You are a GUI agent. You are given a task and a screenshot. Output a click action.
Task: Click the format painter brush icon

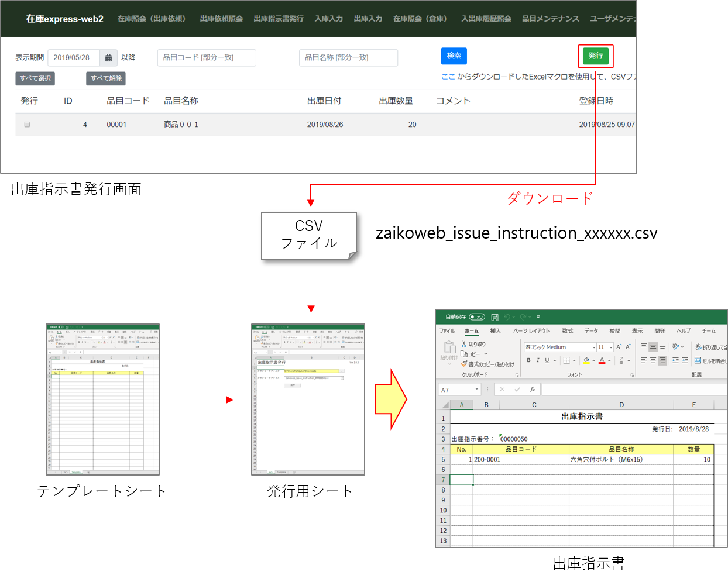pos(464,364)
